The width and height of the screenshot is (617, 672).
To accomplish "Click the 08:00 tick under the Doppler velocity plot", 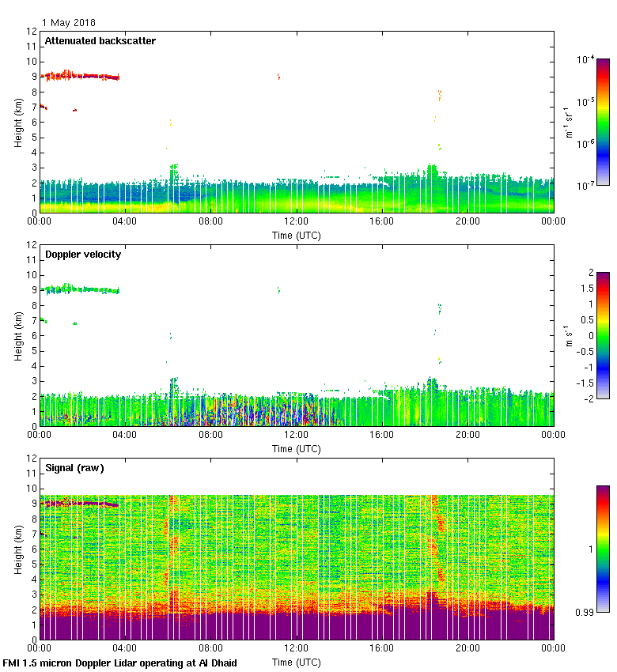I will pos(210,436).
